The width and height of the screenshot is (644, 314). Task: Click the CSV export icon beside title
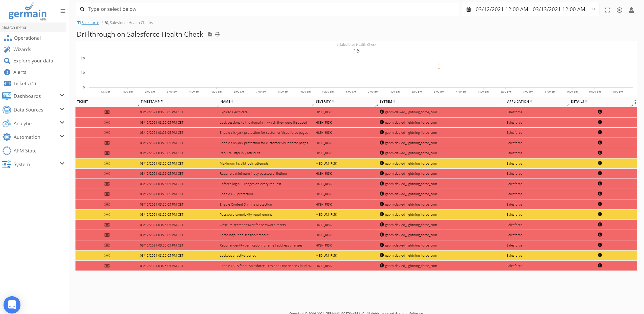(210, 34)
